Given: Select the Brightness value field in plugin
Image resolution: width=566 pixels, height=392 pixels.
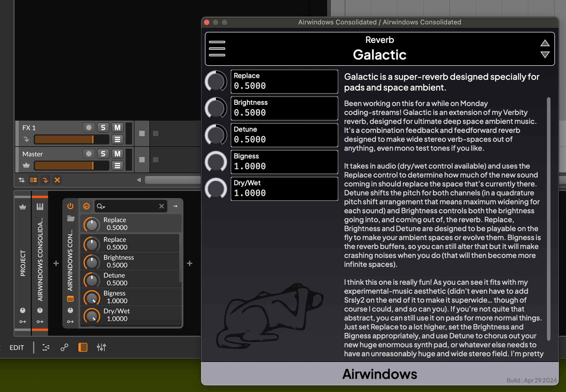Looking at the screenshot, I should coord(284,108).
